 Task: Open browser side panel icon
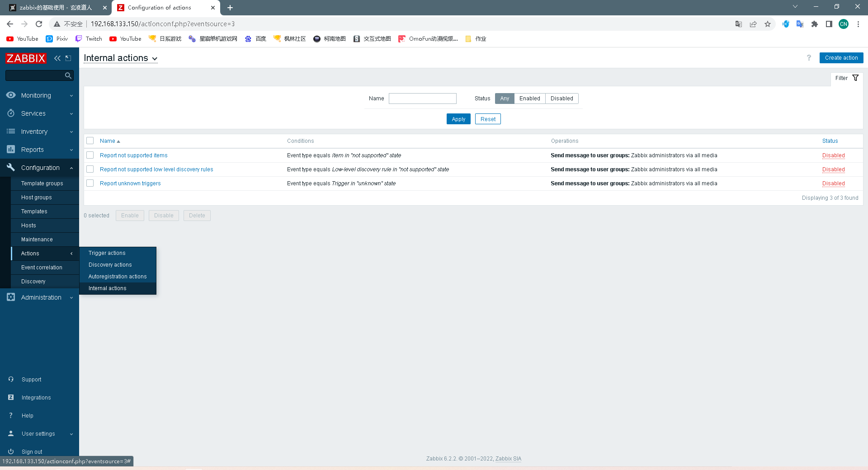[x=829, y=24]
